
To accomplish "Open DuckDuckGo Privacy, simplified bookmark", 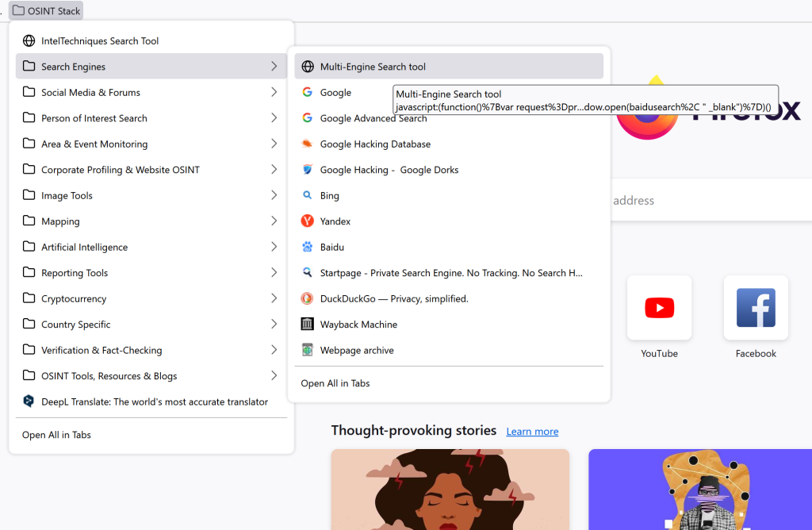I will coord(449,298).
